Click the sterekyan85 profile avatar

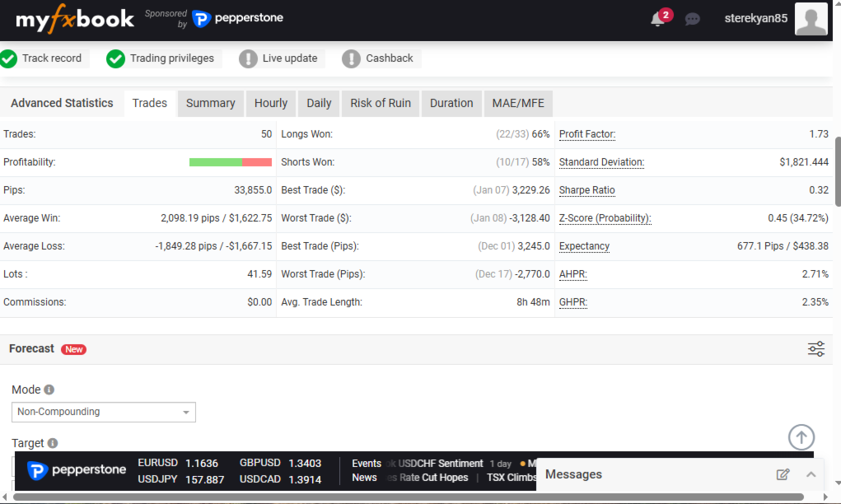coord(811,19)
